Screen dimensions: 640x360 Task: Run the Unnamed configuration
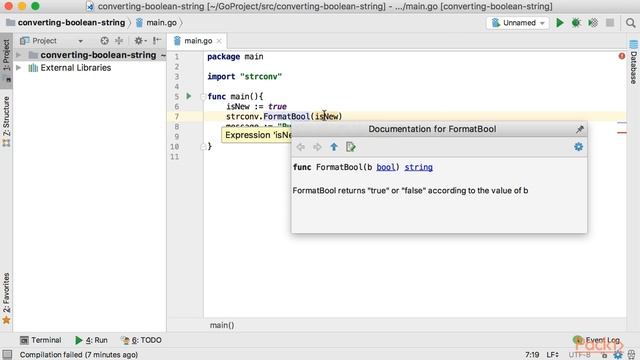560,23
